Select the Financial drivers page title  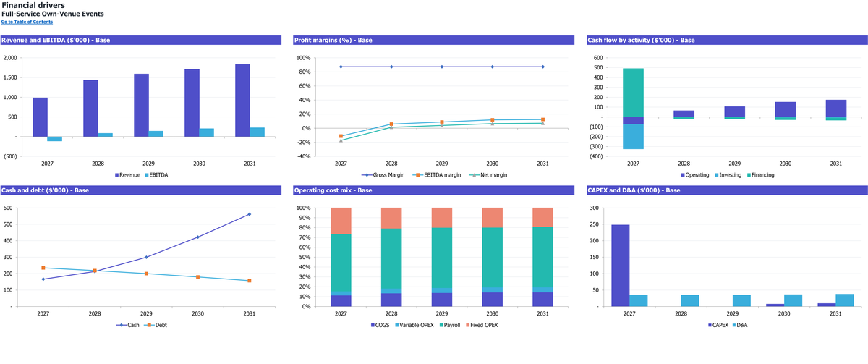tap(33, 5)
